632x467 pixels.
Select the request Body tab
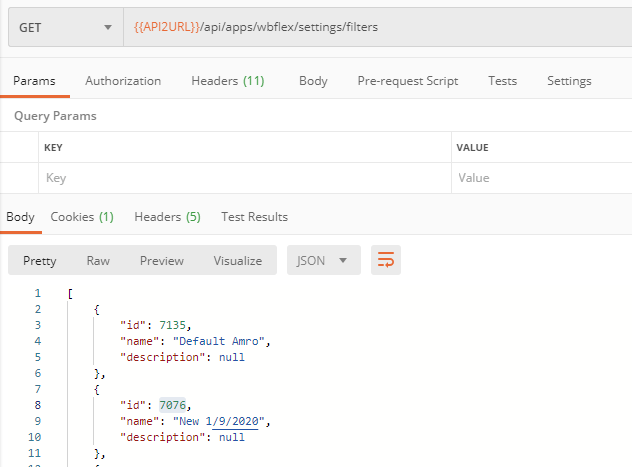(313, 81)
